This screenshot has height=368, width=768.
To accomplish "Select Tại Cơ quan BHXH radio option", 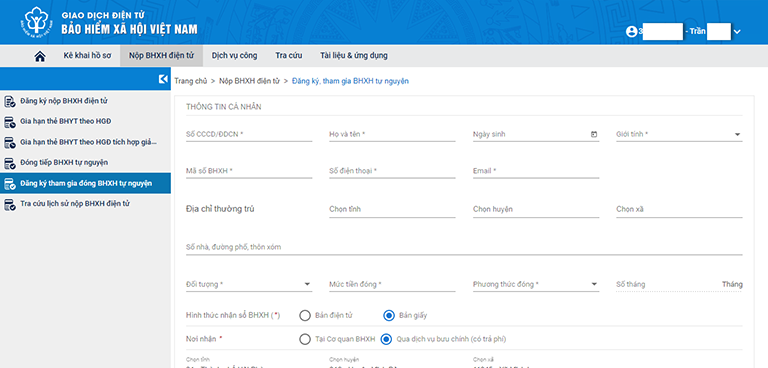I will pos(305,339).
